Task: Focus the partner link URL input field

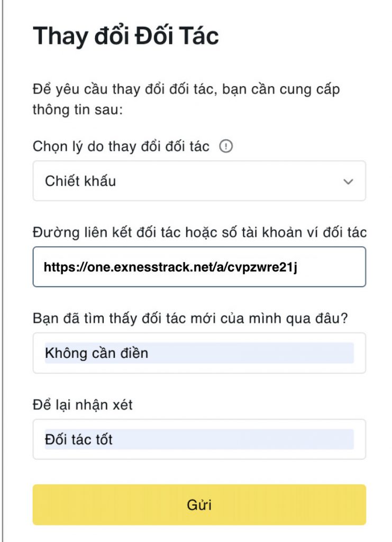Action: point(199,267)
